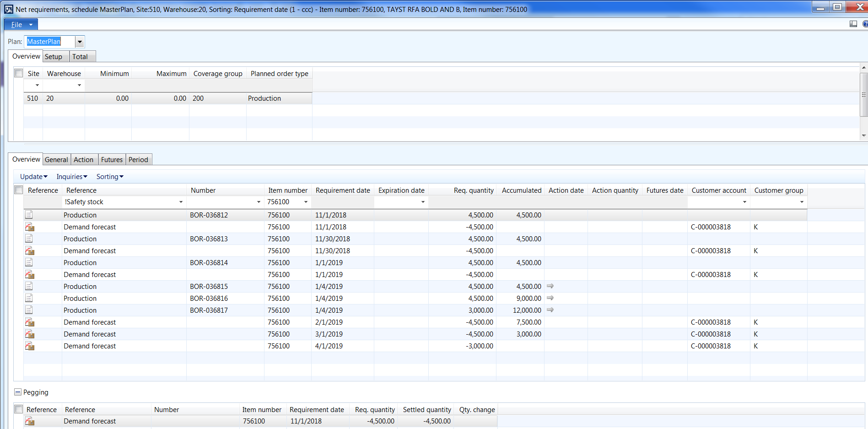The width and height of the screenshot is (868, 429).
Task: Click Demand forecast icon for 11/1/2018 row
Action: pyautogui.click(x=30, y=227)
